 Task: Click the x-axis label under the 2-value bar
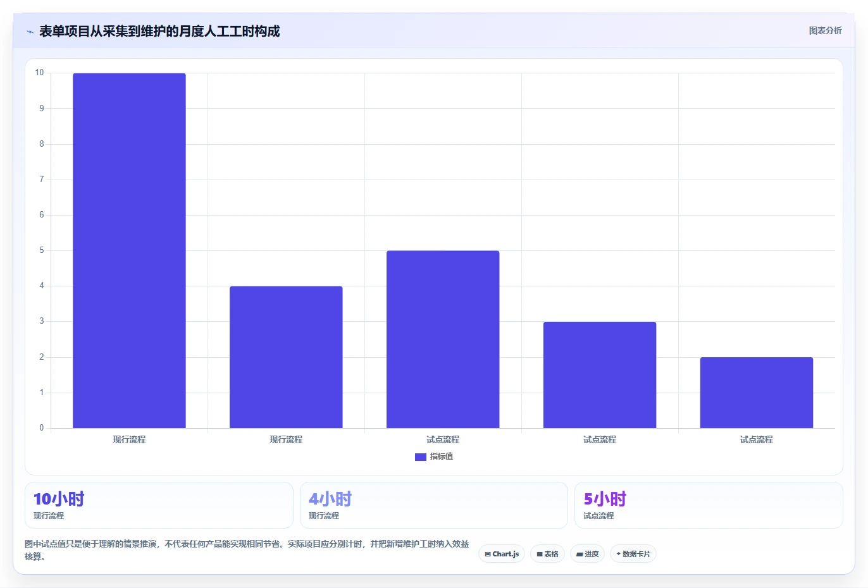(x=757, y=439)
